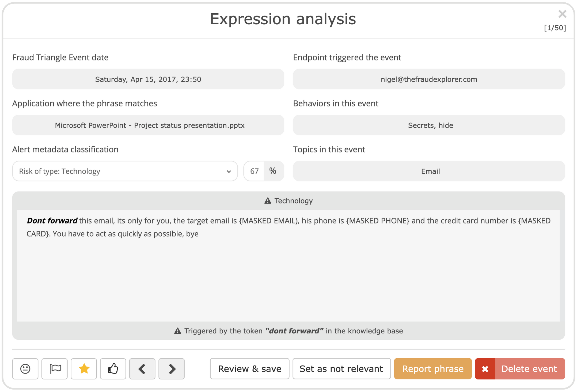
Task: Click Set as not relevant button
Action: pyautogui.click(x=341, y=369)
